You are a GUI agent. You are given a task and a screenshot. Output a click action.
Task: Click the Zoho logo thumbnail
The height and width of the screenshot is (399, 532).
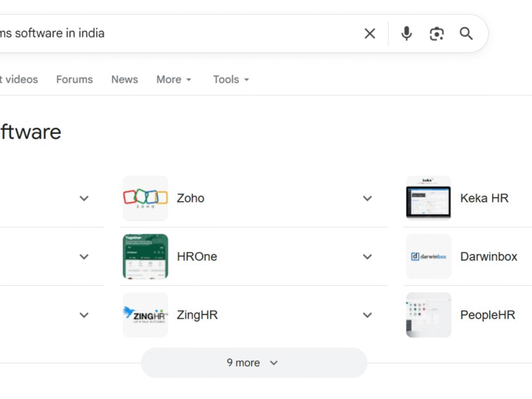146,198
